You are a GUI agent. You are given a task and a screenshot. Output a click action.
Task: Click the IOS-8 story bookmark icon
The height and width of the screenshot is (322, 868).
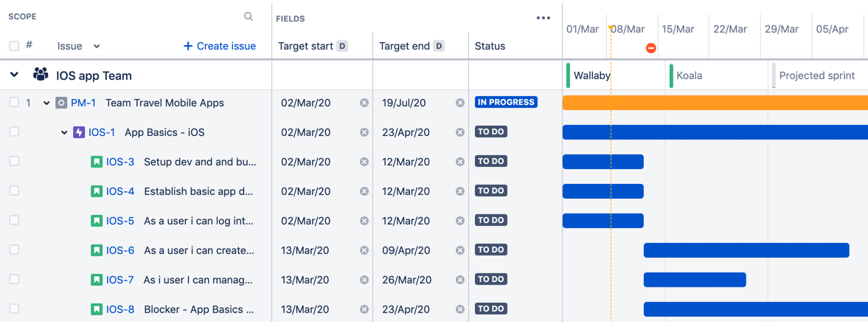coord(97,309)
